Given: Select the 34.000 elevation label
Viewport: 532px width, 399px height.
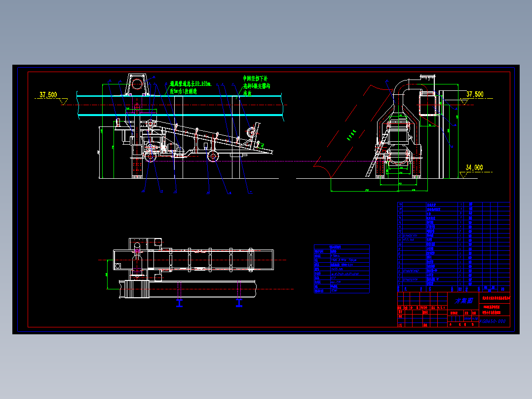Looking at the screenshot, I should point(474,167).
